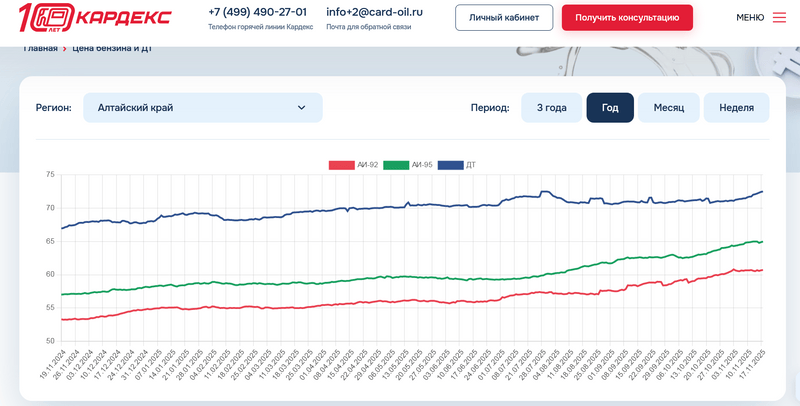Image resolution: width=800 pixels, height=406 pixels.
Task: Click the chevron arrow in region selector
Action: [x=301, y=108]
